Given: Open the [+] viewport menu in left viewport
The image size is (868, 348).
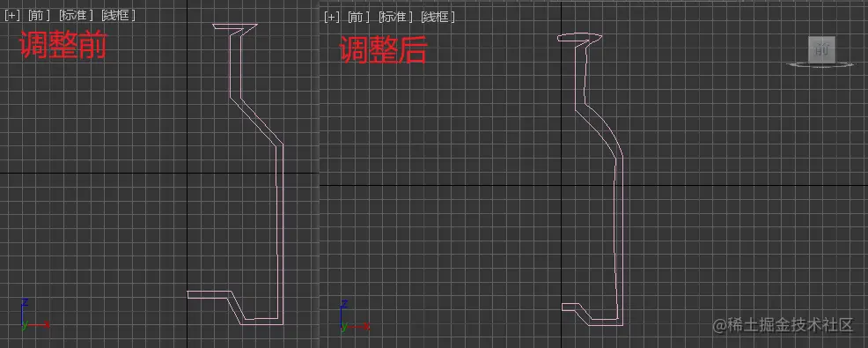Looking at the screenshot, I should 12,16.
